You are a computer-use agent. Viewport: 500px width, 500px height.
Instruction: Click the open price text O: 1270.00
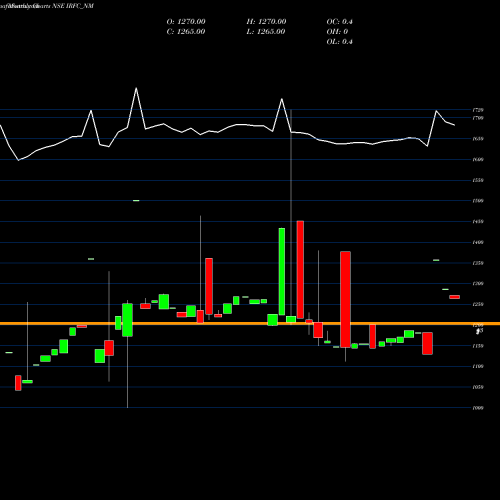[186, 22]
